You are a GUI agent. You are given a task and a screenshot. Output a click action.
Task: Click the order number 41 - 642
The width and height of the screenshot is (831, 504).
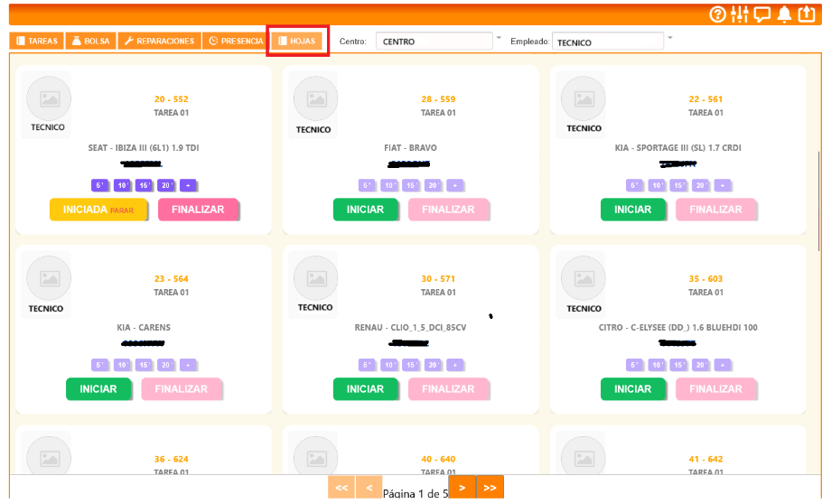705,459
